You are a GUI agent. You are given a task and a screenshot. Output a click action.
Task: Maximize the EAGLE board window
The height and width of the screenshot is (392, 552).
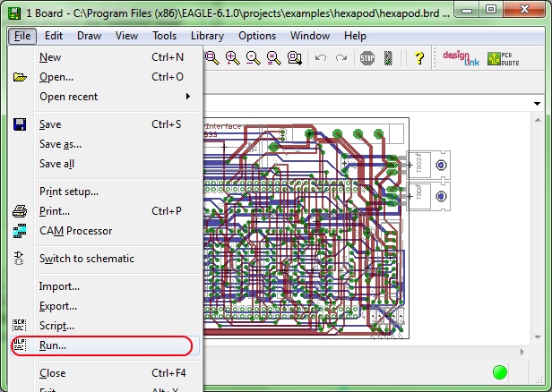[491, 9]
